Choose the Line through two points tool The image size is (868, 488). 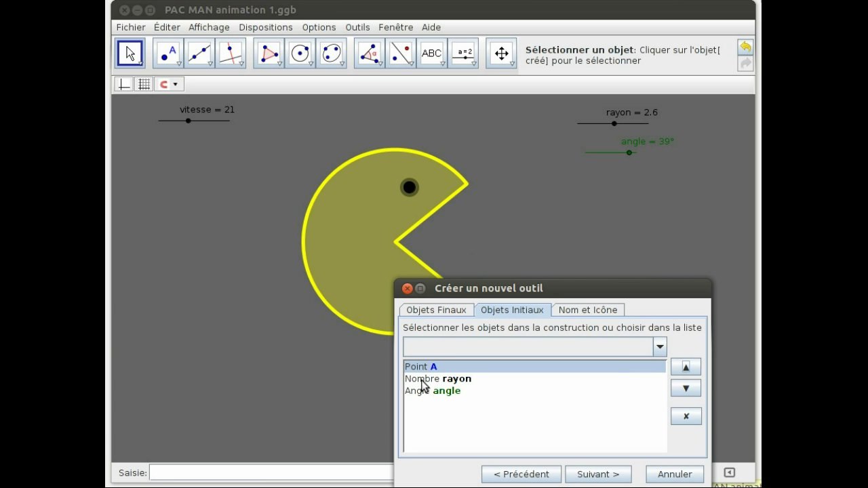click(199, 54)
